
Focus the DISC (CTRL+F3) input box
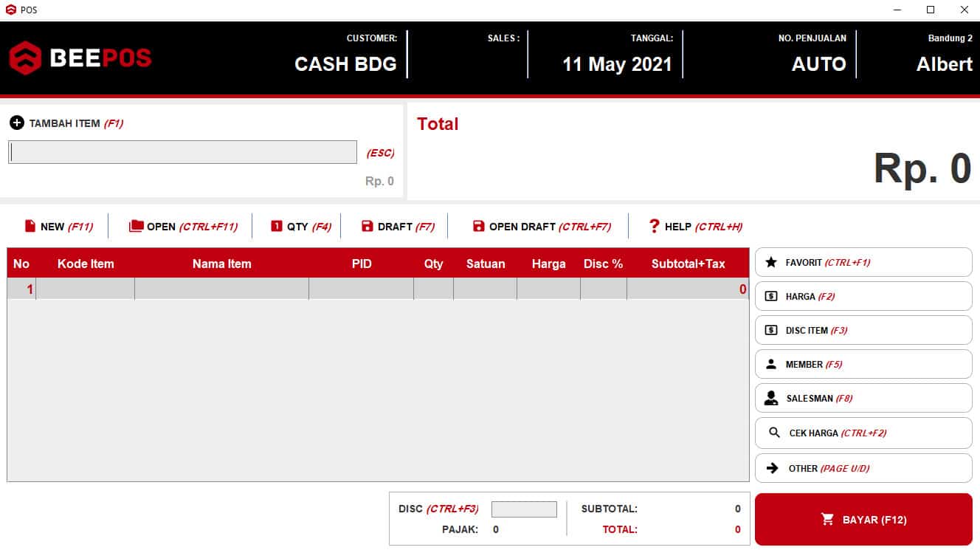[524, 509]
